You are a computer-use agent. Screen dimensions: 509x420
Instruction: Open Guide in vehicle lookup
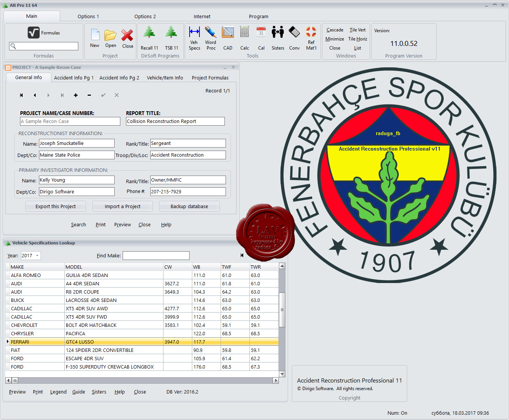click(79, 392)
